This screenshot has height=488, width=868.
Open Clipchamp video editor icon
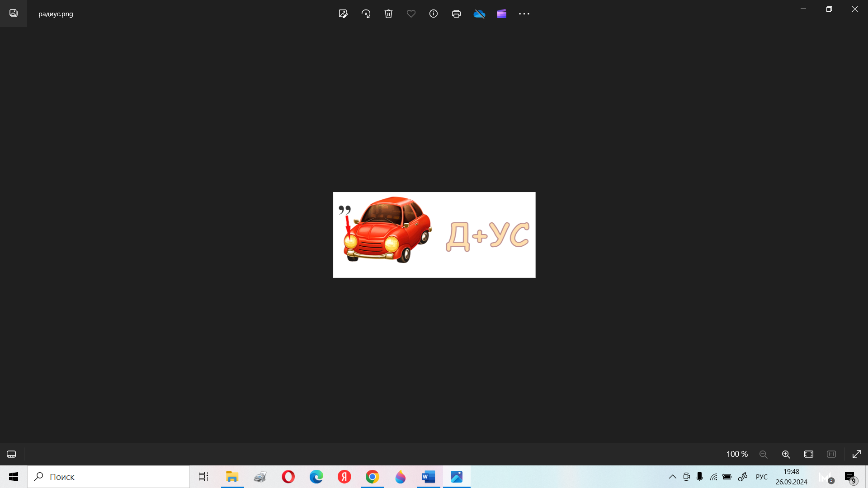[502, 14]
